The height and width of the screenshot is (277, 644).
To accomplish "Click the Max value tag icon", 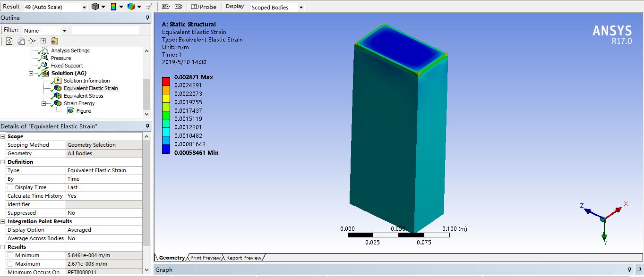I will (165, 7).
